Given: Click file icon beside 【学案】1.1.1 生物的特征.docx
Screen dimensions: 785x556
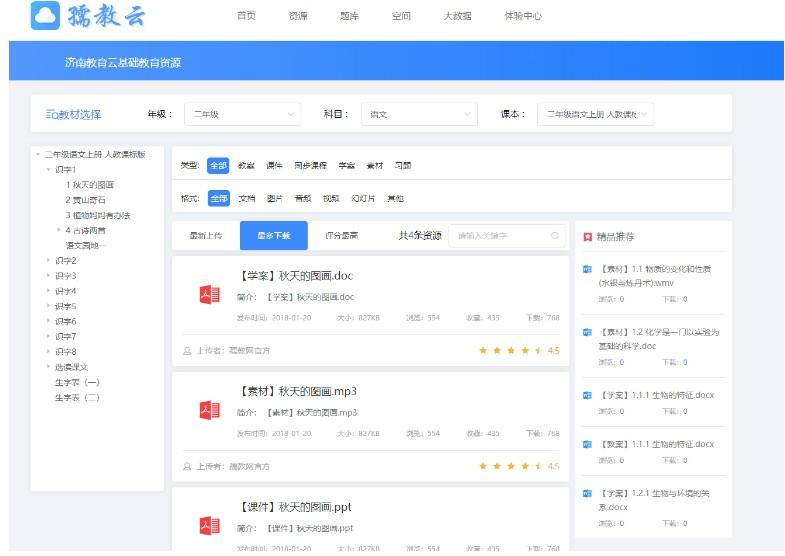Looking at the screenshot, I should [x=587, y=395].
